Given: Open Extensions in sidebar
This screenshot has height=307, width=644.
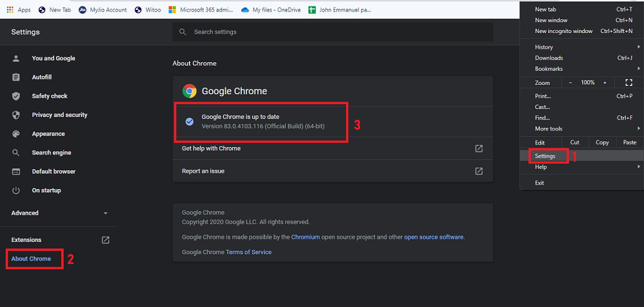Looking at the screenshot, I should [26, 240].
